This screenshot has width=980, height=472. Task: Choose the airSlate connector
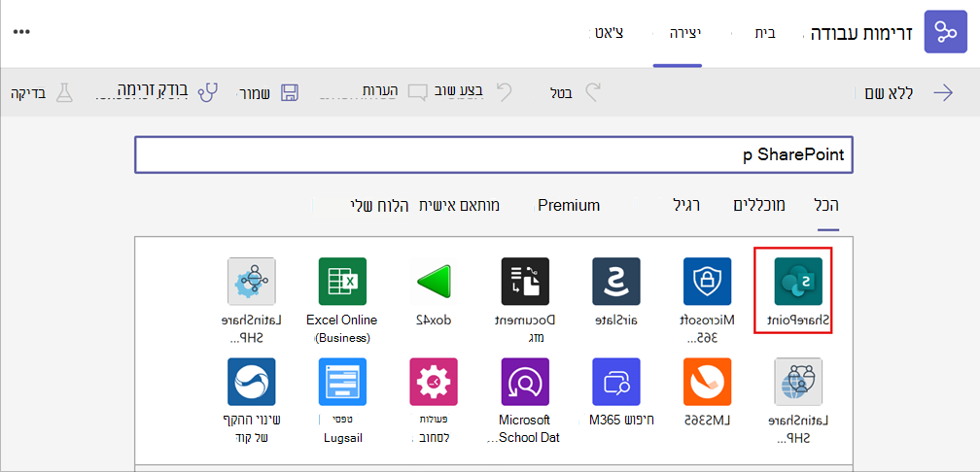tap(616, 281)
